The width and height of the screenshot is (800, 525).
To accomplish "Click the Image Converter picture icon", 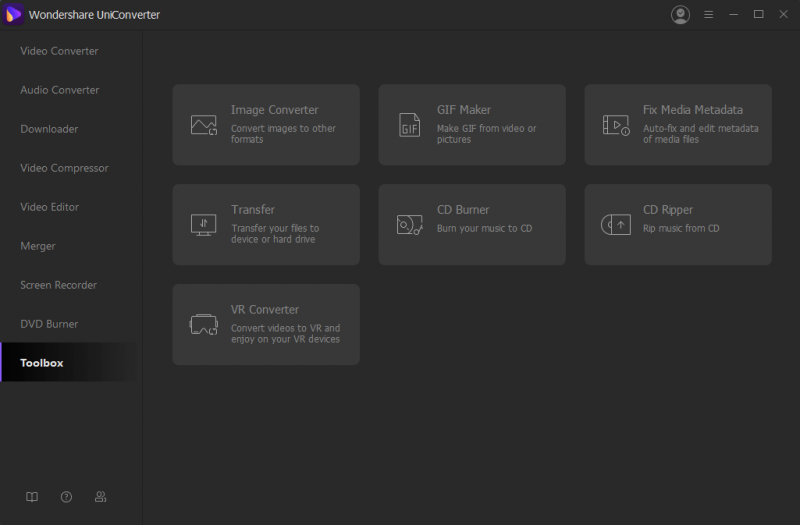I will click(204, 125).
